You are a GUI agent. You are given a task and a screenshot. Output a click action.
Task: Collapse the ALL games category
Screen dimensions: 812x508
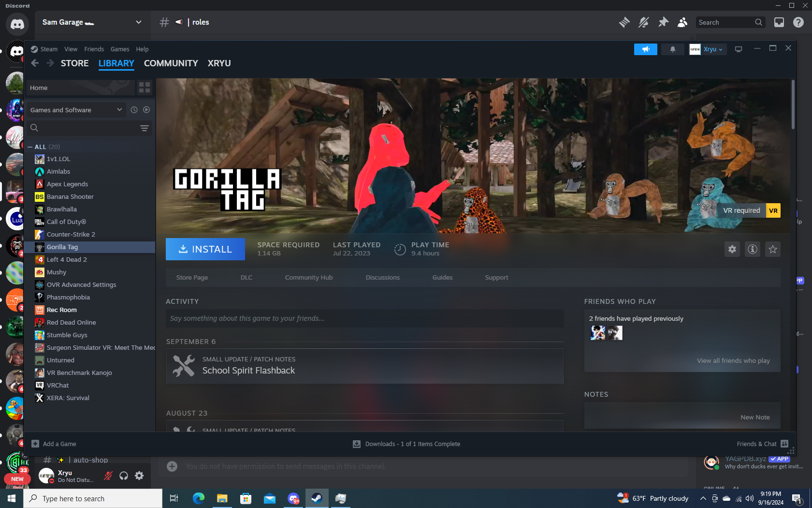tap(30, 147)
